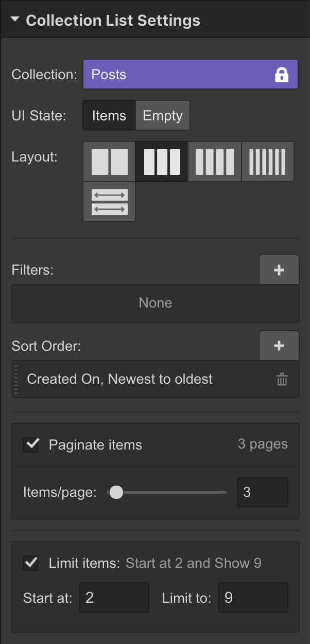Delete the Created On sort rule

tap(282, 379)
